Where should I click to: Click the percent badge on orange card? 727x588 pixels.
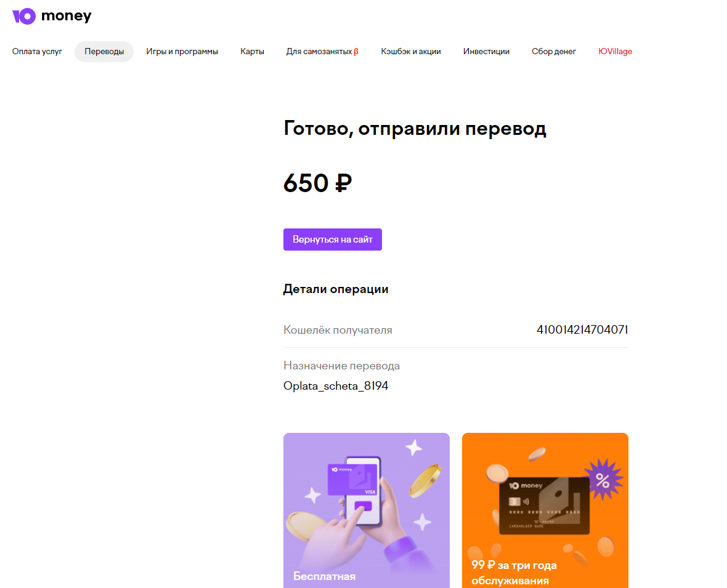603,480
